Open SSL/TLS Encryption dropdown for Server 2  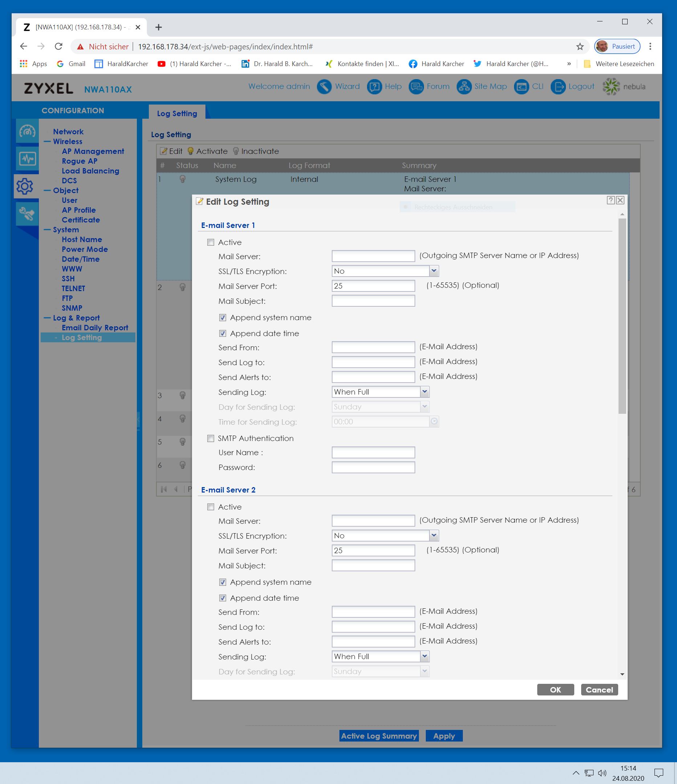coord(434,535)
